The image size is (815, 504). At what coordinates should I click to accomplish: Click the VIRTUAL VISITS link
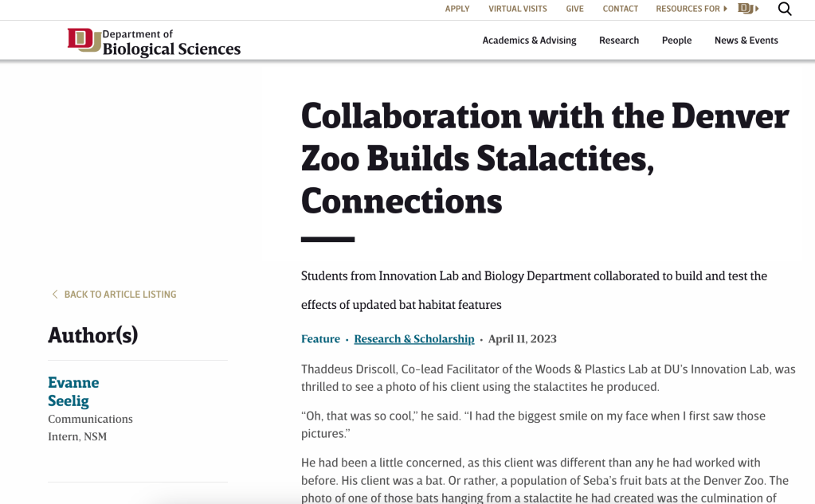tap(517, 9)
